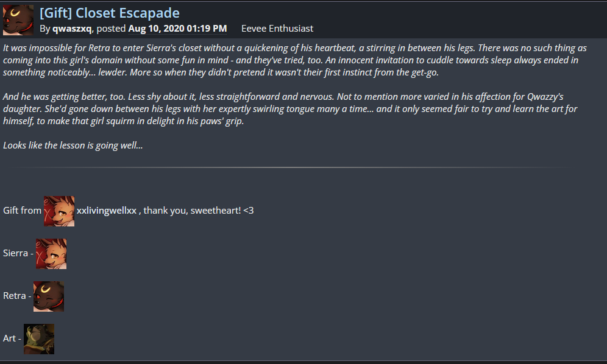Click the "[Gift] Closet Escapade" title
This screenshot has width=607, height=364.
(110, 12)
